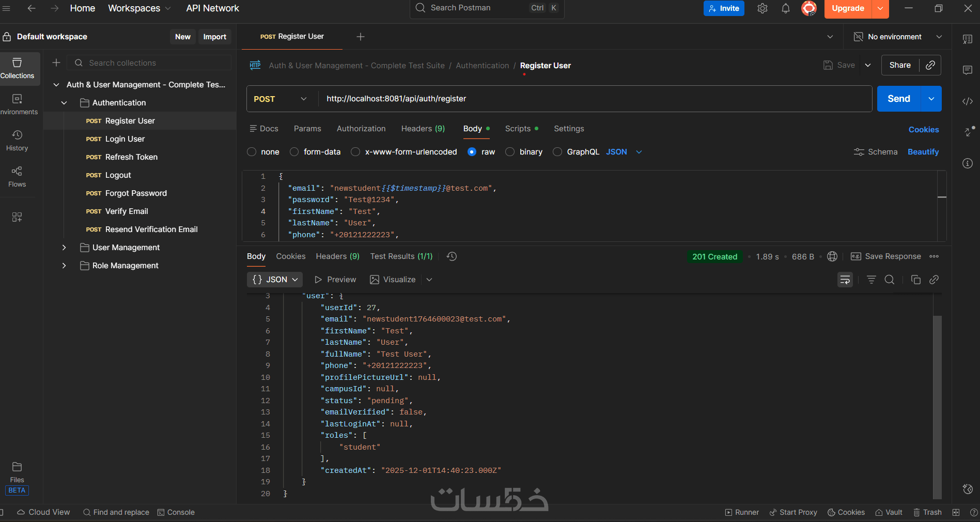
Task: Select the binary body type
Action: tap(510, 152)
